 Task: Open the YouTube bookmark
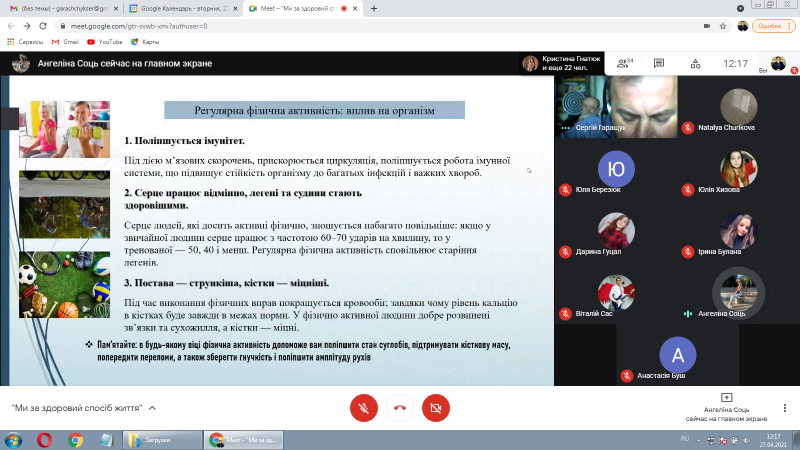[x=105, y=42]
